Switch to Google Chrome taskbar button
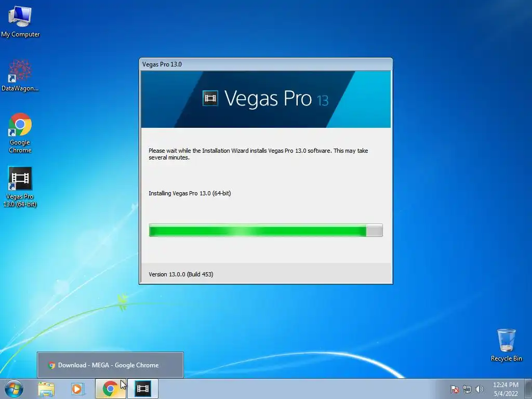 (x=110, y=389)
